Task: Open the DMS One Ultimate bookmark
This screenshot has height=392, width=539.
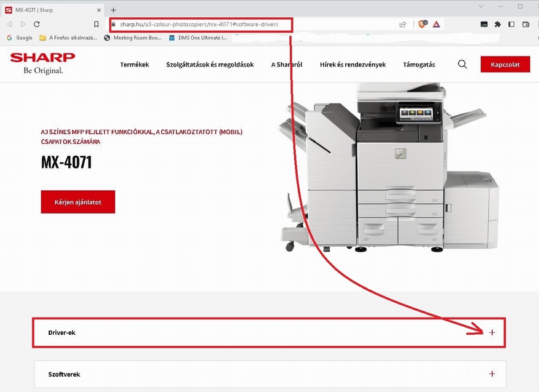Action: click(198, 38)
